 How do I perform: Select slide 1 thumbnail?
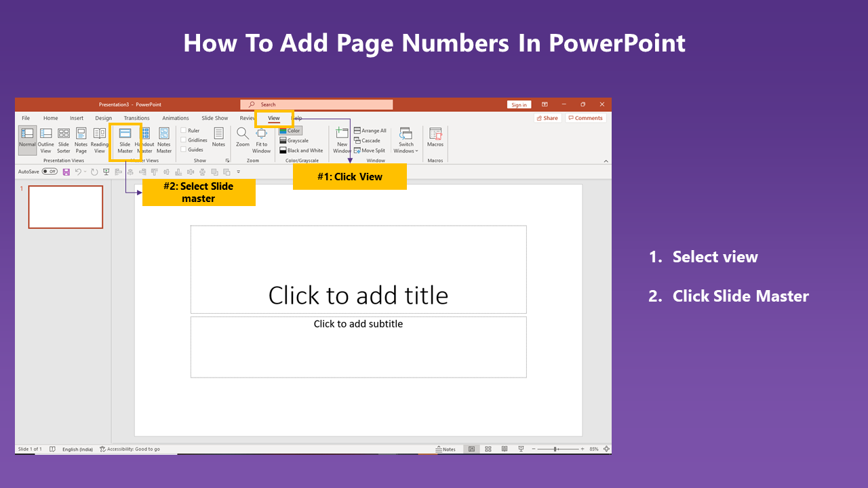[66, 207]
